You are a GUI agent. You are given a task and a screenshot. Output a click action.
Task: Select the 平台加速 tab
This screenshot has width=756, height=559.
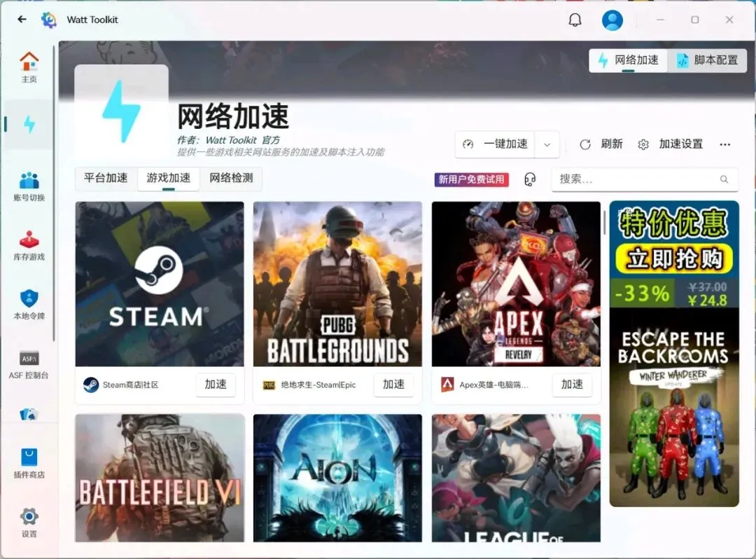pyautogui.click(x=106, y=178)
